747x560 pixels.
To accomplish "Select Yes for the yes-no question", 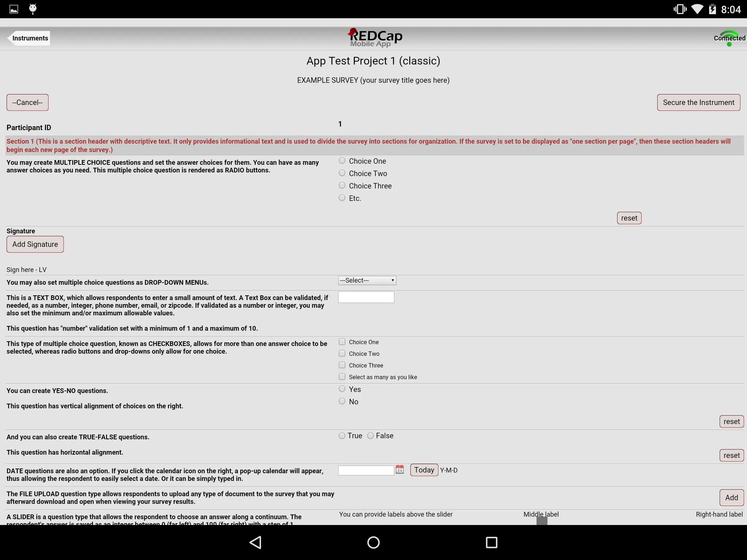I will [x=342, y=389].
